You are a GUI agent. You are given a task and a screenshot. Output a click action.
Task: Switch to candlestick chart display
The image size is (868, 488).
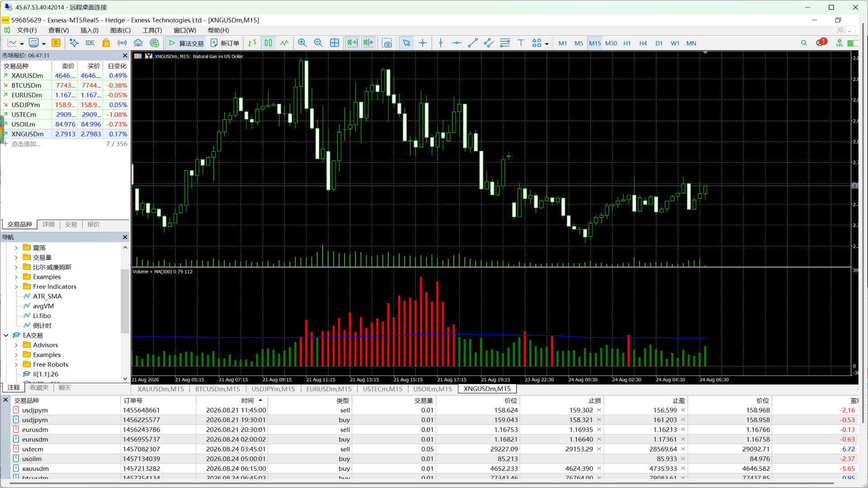point(269,43)
